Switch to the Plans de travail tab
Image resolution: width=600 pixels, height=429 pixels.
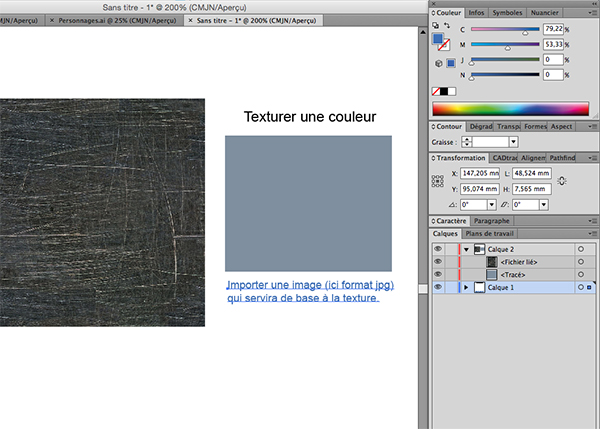490,233
